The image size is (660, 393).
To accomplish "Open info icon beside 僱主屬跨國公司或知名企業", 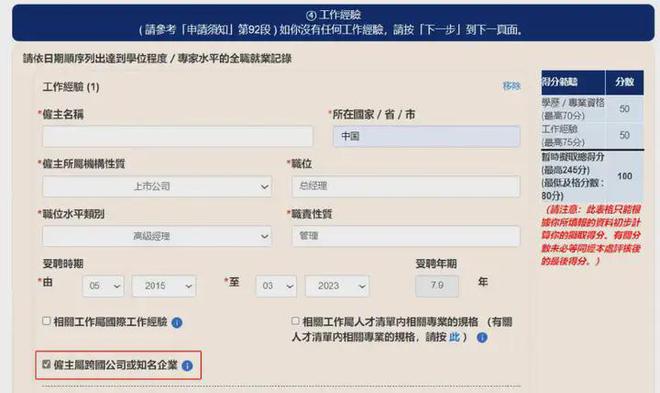I will [187, 366].
